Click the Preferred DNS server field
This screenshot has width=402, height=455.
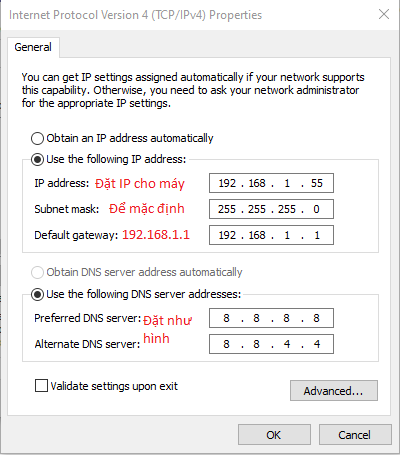pyautogui.click(x=271, y=318)
